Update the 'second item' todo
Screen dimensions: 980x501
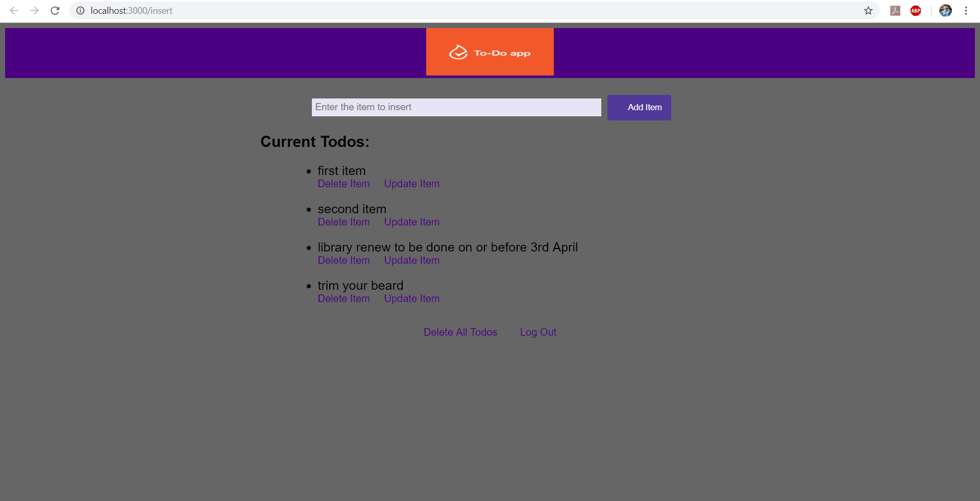click(x=411, y=222)
